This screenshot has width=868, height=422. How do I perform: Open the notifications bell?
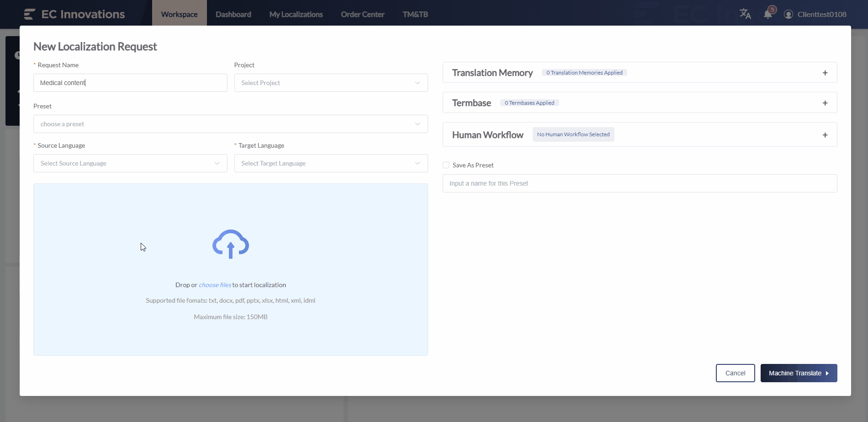pyautogui.click(x=768, y=14)
